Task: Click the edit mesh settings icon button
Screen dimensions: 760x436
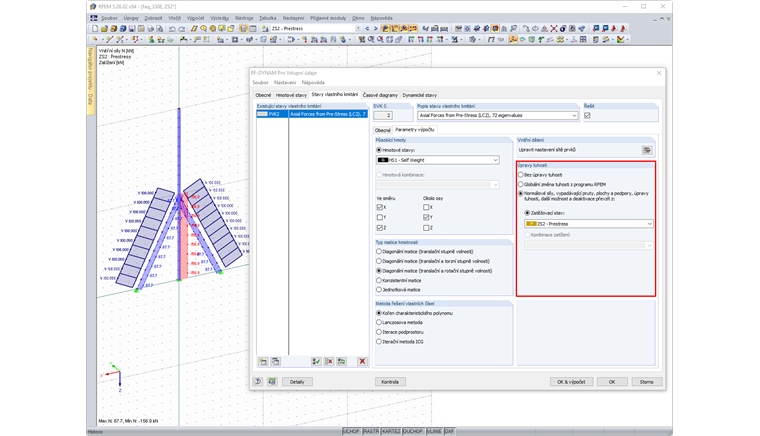Action: click(647, 150)
